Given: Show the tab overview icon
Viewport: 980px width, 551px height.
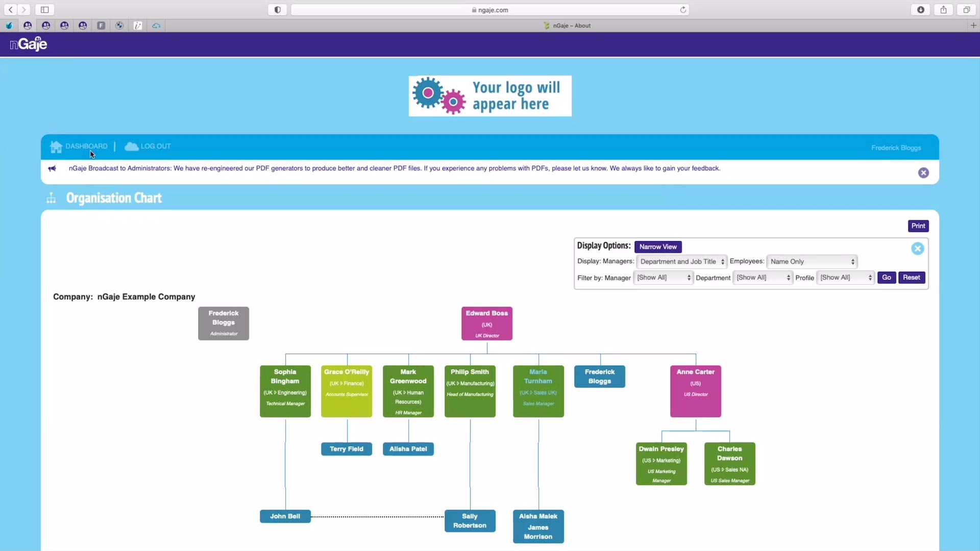Looking at the screenshot, I should [x=967, y=10].
